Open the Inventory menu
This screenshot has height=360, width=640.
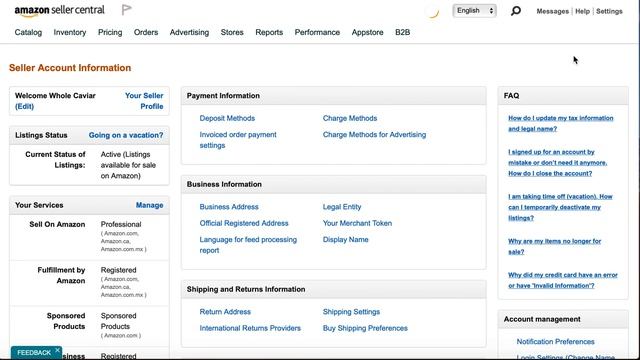[70, 32]
